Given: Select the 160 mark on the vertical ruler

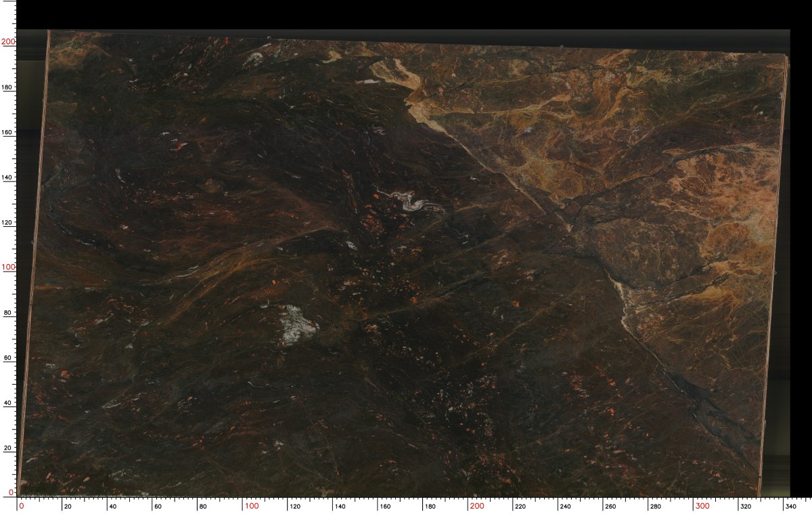Looking at the screenshot, I should (x=7, y=133).
